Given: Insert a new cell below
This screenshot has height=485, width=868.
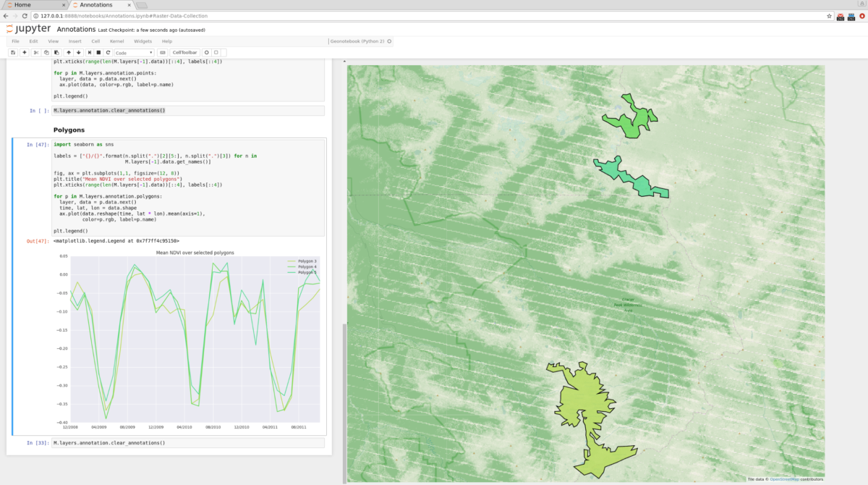Looking at the screenshot, I should [24, 52].
